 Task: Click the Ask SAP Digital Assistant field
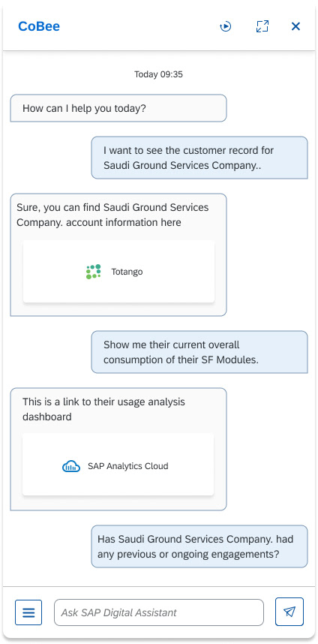click(159, 612)
